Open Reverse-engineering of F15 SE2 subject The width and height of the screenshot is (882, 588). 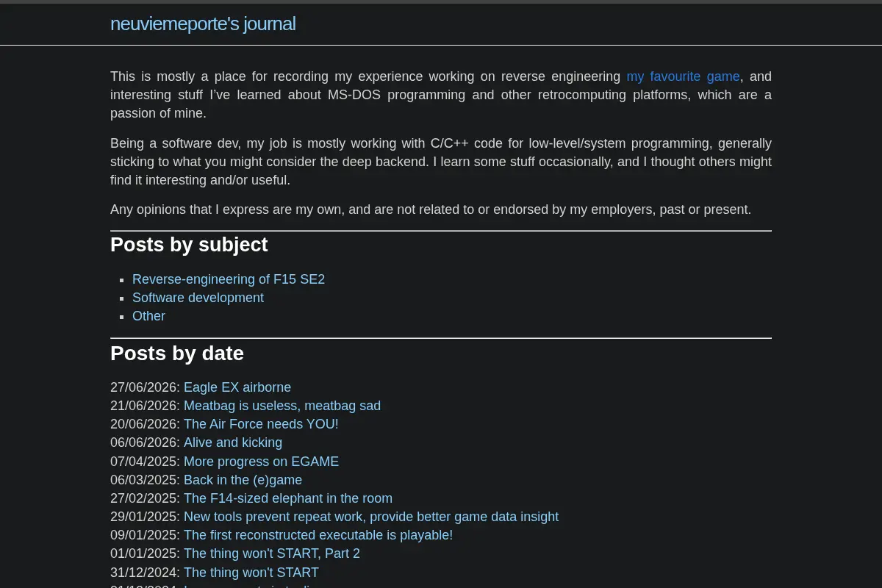pos(229,279)
